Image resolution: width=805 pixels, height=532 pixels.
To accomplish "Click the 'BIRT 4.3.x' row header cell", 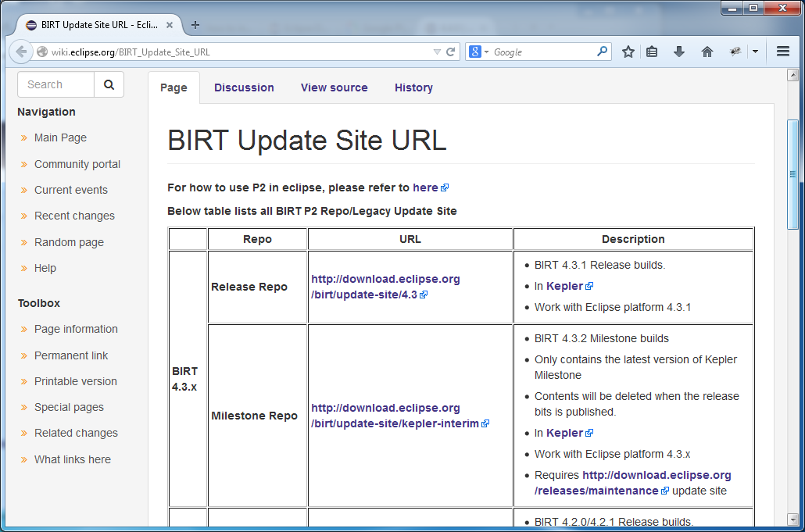I will (188, 379).
